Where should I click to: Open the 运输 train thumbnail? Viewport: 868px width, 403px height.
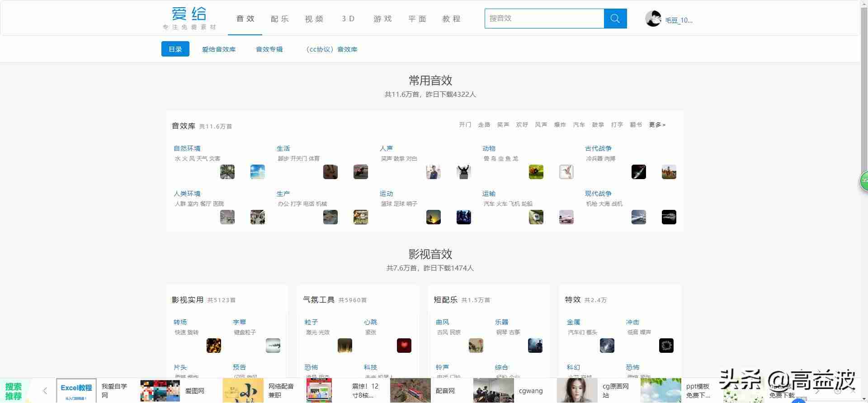pos(536,217)
